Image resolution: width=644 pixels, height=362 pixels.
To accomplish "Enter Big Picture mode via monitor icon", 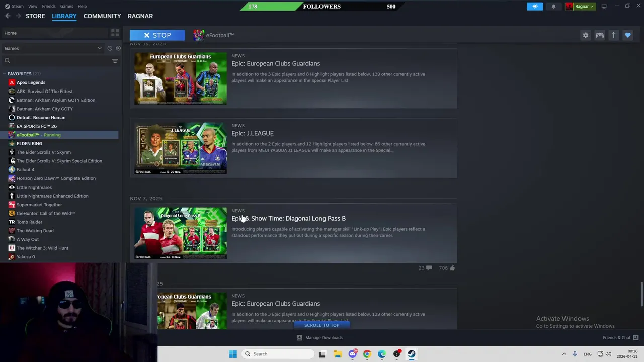I will pos(604,6).
